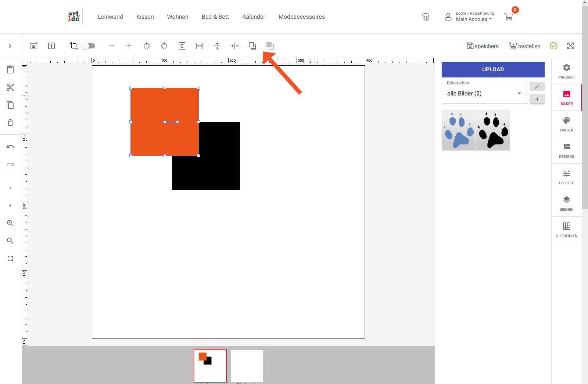Image resolution: width=588 pixels, height=384 pixels.
Task: Select the first page thumbnail
Action: (210, 366)
